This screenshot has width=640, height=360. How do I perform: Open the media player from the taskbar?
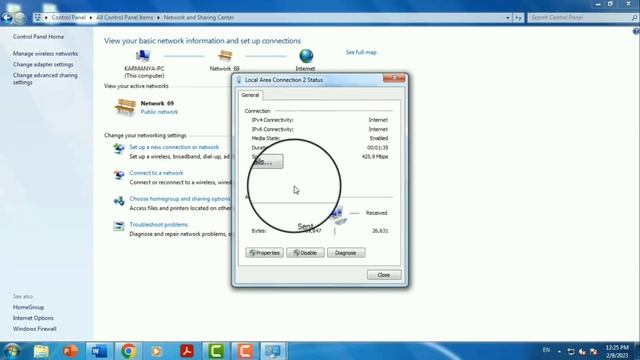pos(157,351)
